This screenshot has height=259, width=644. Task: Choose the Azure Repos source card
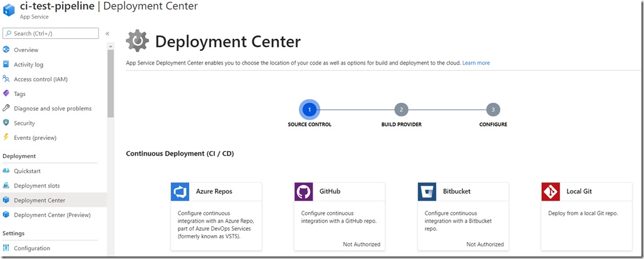pos(217,216)
